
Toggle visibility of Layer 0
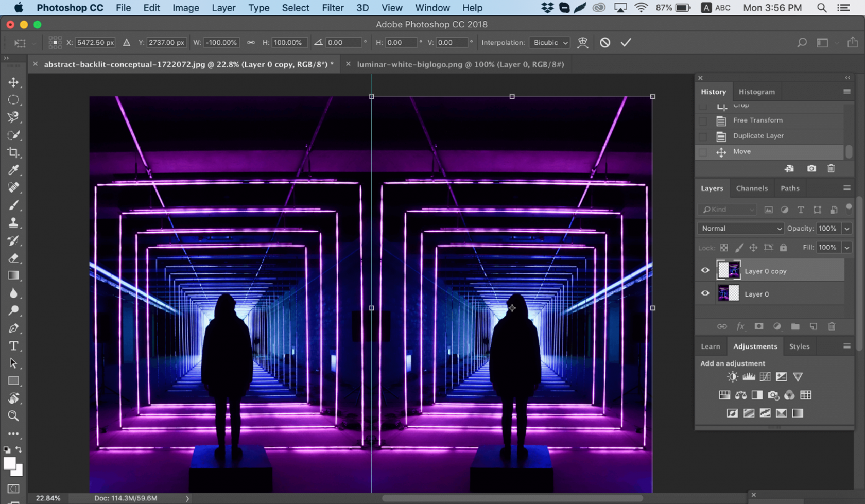pyautogui.click(x=705, y=293)
